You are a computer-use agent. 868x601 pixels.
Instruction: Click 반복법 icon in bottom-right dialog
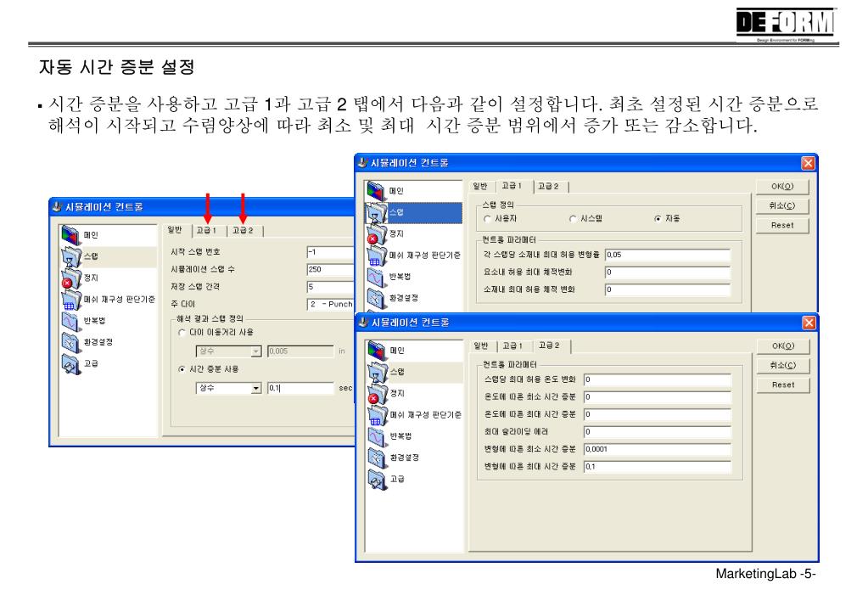(378, 436)
